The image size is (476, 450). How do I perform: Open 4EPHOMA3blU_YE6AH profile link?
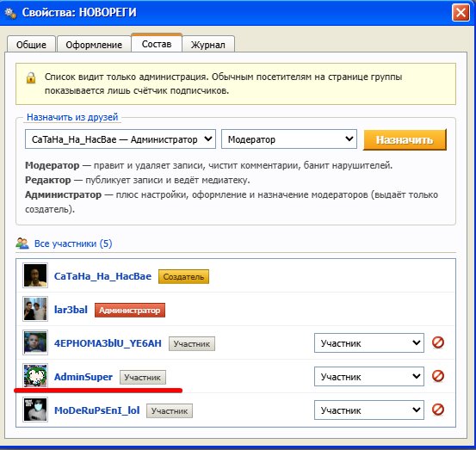point(108,343)
